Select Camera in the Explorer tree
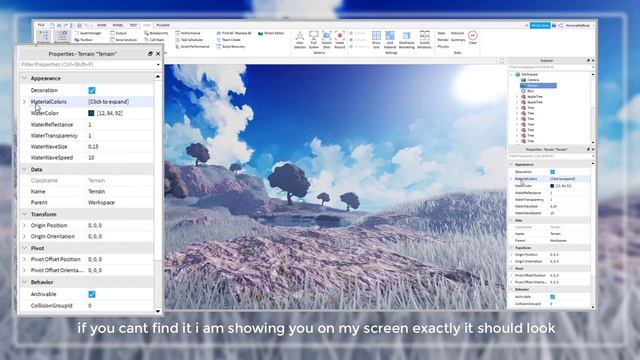The image size is (640, 360). click(530, 80)
